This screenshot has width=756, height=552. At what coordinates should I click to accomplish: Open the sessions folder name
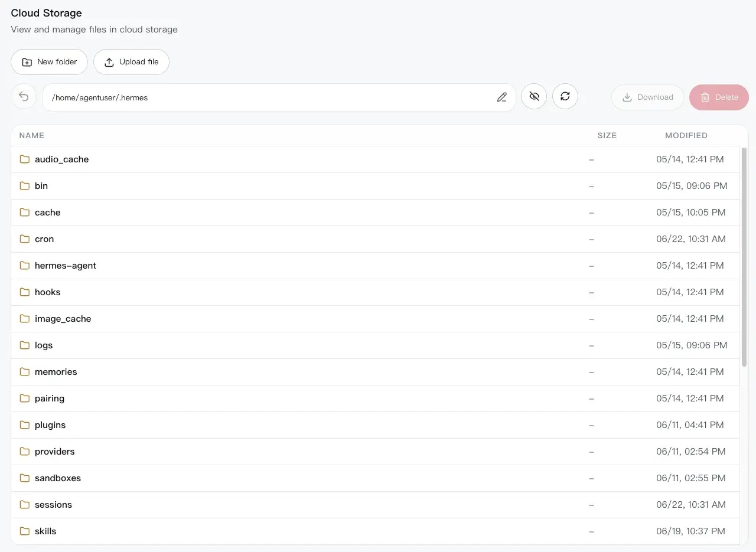(x=53, y=505)
